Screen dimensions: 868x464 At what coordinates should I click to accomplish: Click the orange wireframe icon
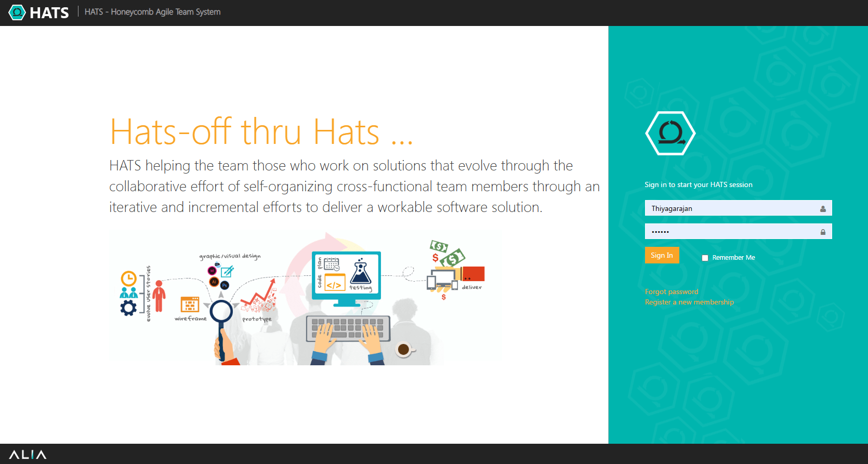point(190,304)
